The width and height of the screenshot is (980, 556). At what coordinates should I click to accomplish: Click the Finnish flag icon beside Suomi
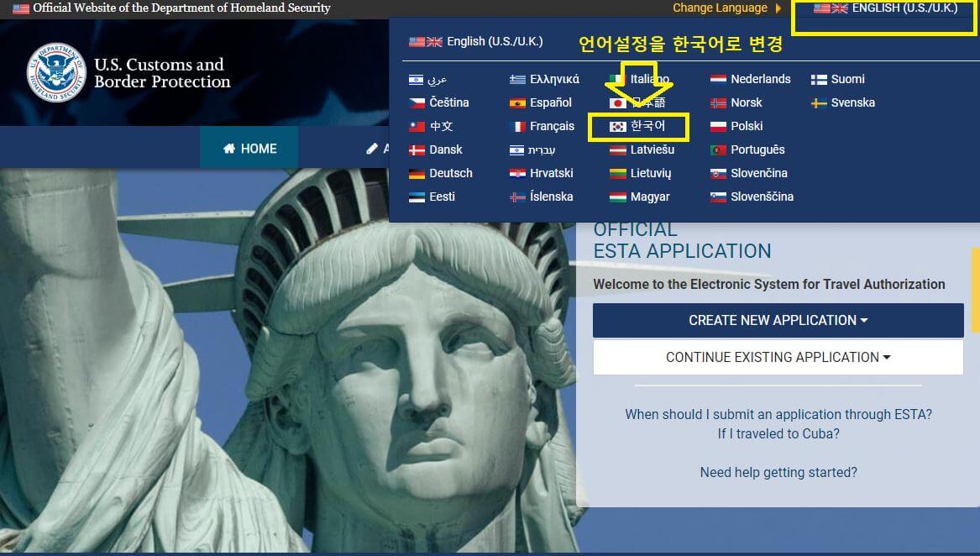point(819,80)
